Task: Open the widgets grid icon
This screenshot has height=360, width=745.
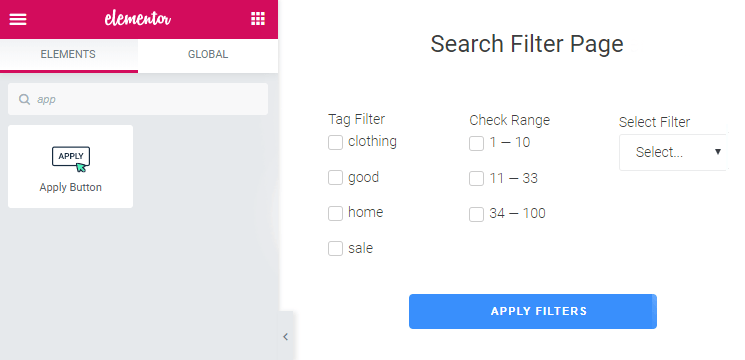Action: coord(258,19)
